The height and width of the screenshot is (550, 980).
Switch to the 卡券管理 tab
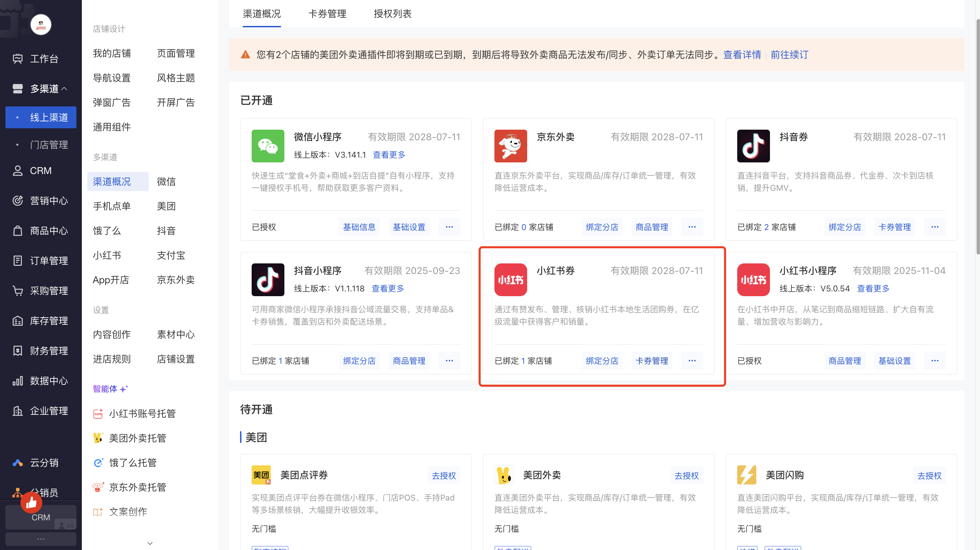point(327,14)
